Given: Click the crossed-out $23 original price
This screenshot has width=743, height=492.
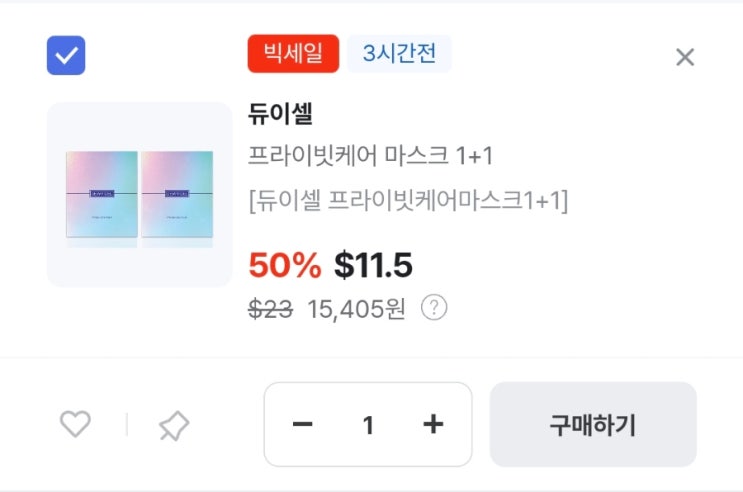Looking at the screenshot, I should [x=270, y=309].
